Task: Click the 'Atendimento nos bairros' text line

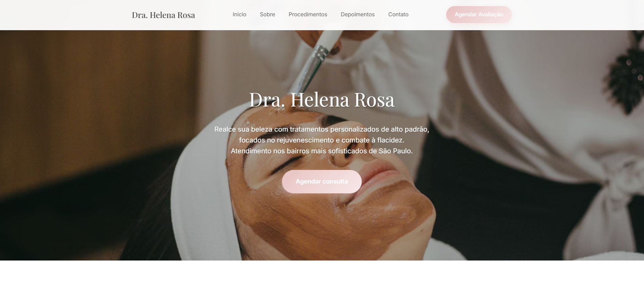Action: (x=322, y=151)
